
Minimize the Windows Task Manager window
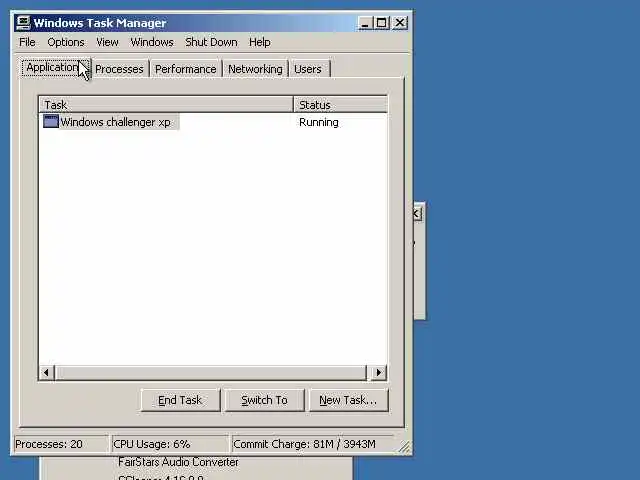pos(365,22)
